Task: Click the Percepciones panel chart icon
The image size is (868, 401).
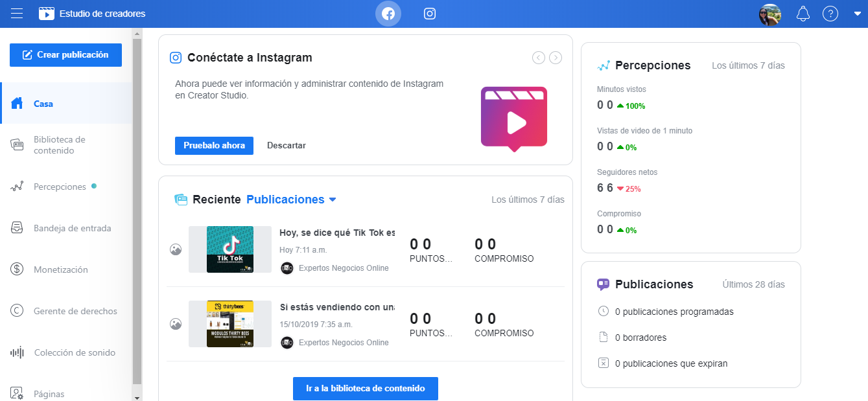Action: point(604,65)
